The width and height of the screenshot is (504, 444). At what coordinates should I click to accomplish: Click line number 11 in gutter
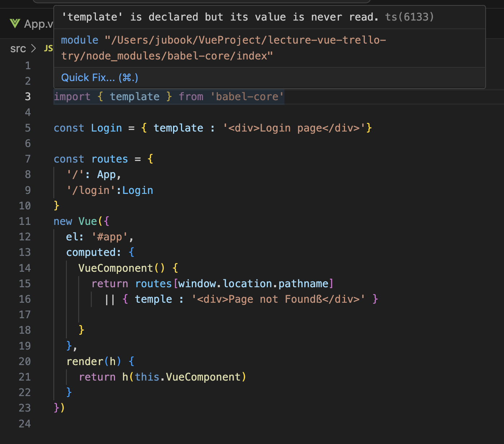25,221
